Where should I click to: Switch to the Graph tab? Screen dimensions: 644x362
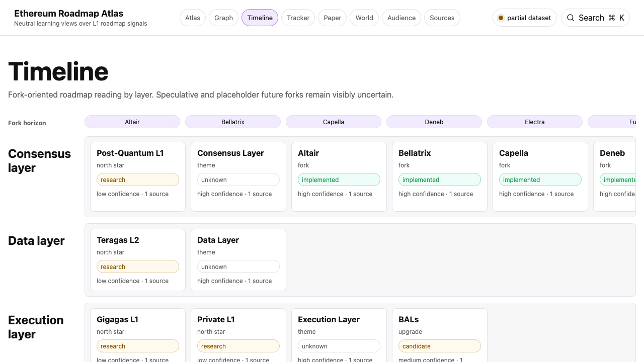[223, 18]
